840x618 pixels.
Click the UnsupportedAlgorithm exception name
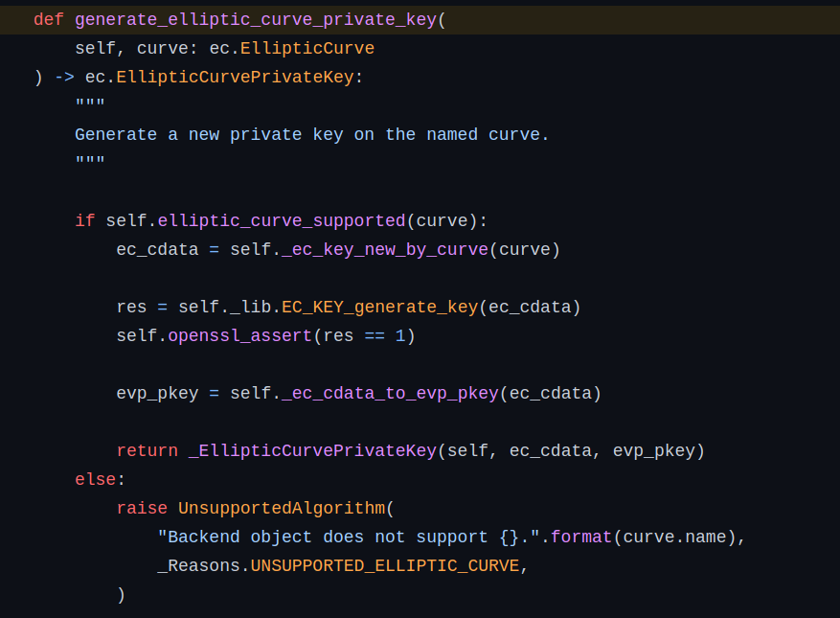pyautogui.click(x=282, y=508)
